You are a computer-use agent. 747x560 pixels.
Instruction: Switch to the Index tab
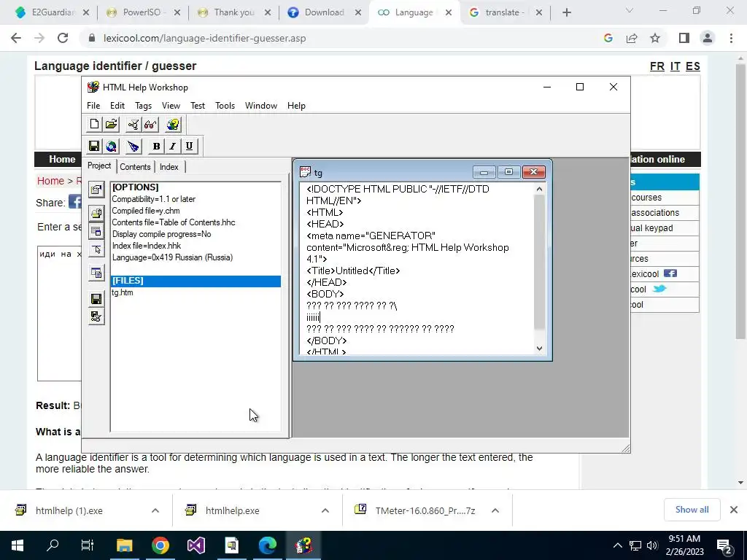(x=169, y=167)
